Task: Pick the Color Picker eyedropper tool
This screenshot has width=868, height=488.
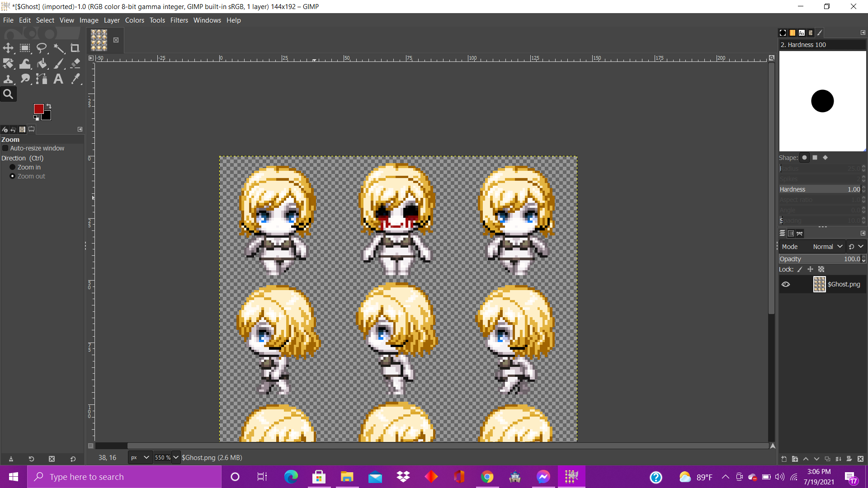Action: [75, 79]
